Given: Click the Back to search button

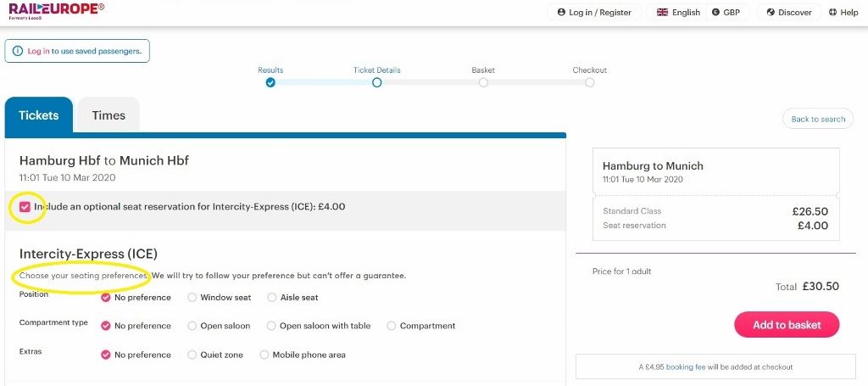Looking at the screenshot, I should pyautogui.click(x=818, y=119).
